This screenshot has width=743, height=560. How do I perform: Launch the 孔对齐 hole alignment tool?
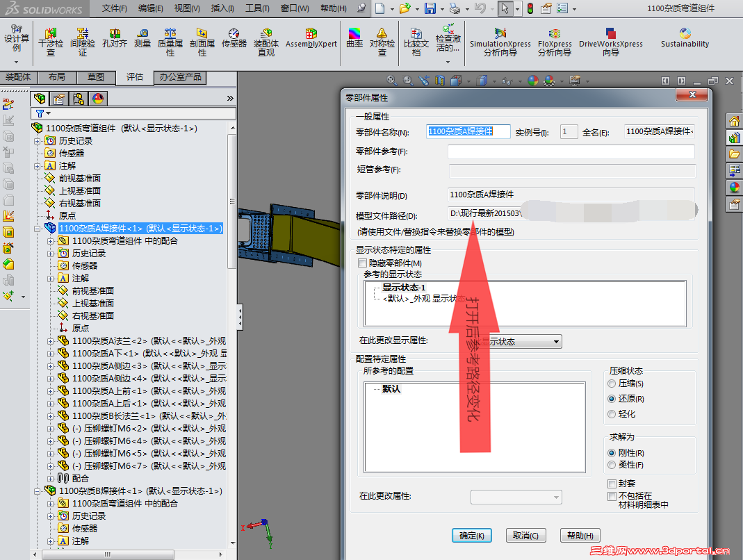click(115, 38)
